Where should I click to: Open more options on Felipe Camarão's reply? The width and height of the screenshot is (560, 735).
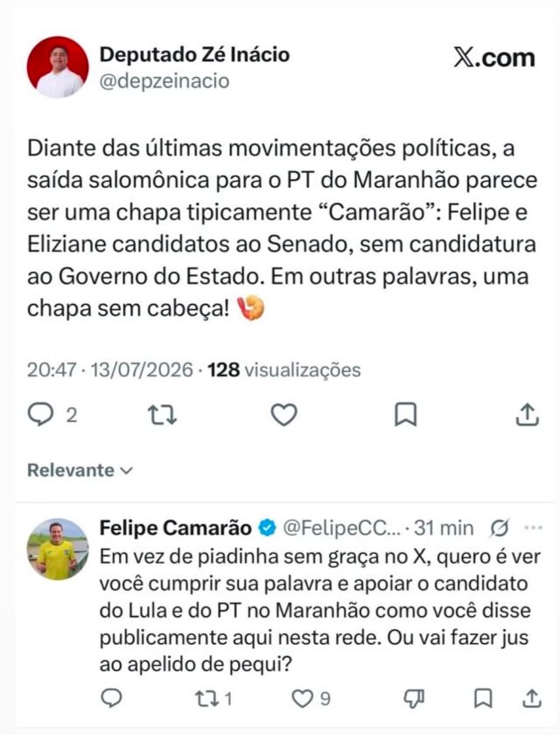tap(533, 528)
